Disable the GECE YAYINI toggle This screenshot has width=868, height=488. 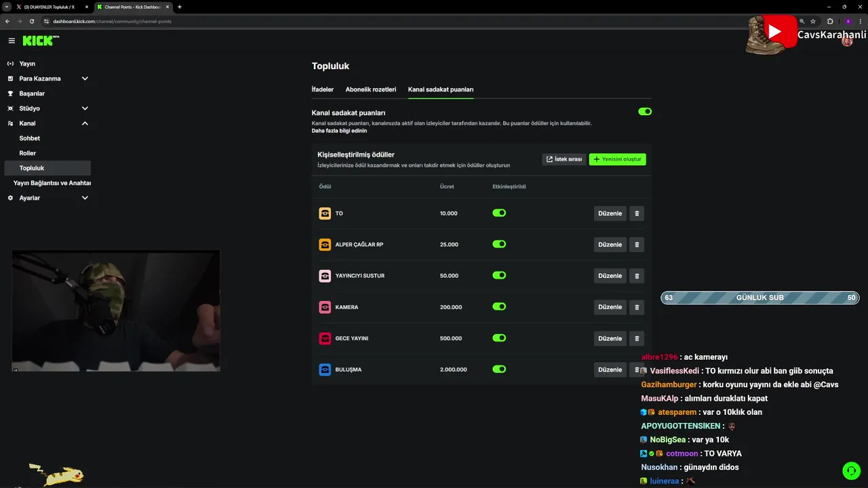(x=499, y=338)
